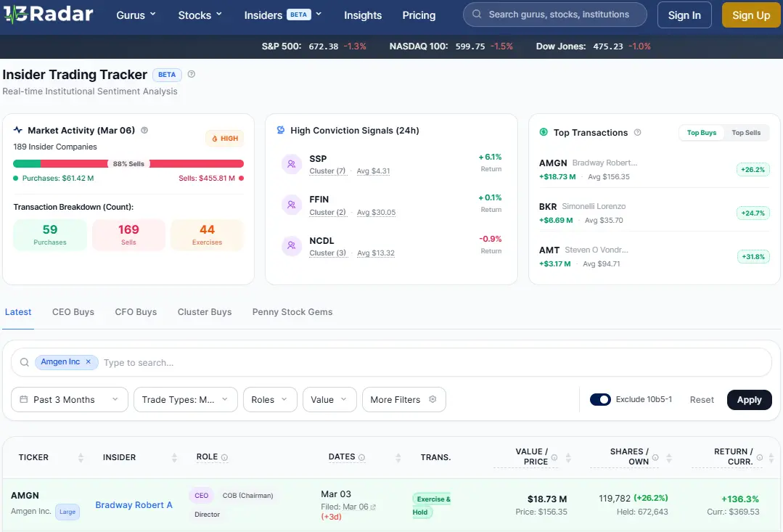Click the Ticker column sort arrows

pos(81,458)
